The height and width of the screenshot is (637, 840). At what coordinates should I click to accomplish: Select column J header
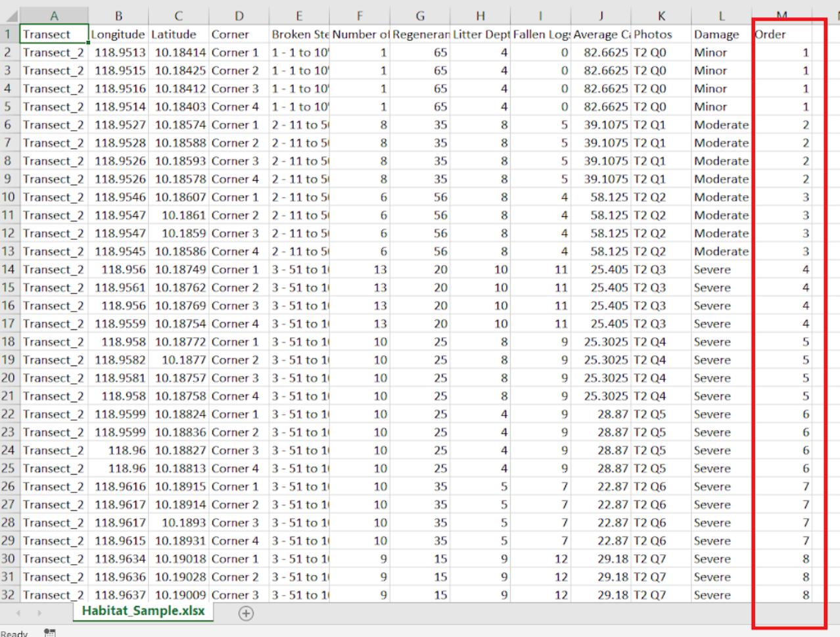pos(601,16)
